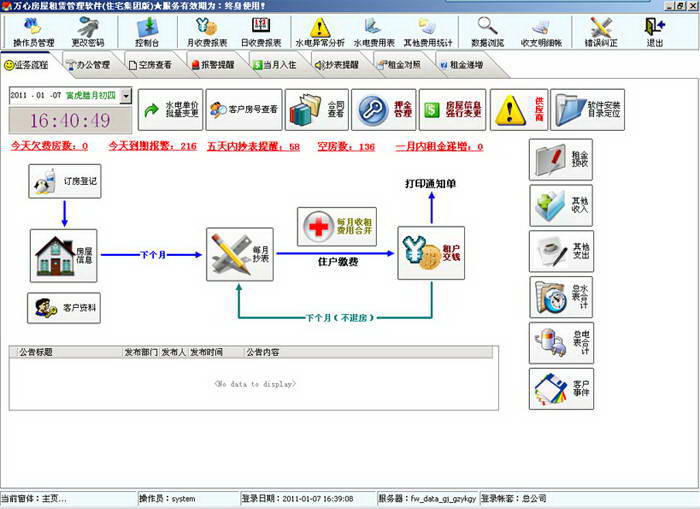This screenshot has height=509, width=700.
Task: Click the 租户交钱 yen coin button
Action: [431, 253]
